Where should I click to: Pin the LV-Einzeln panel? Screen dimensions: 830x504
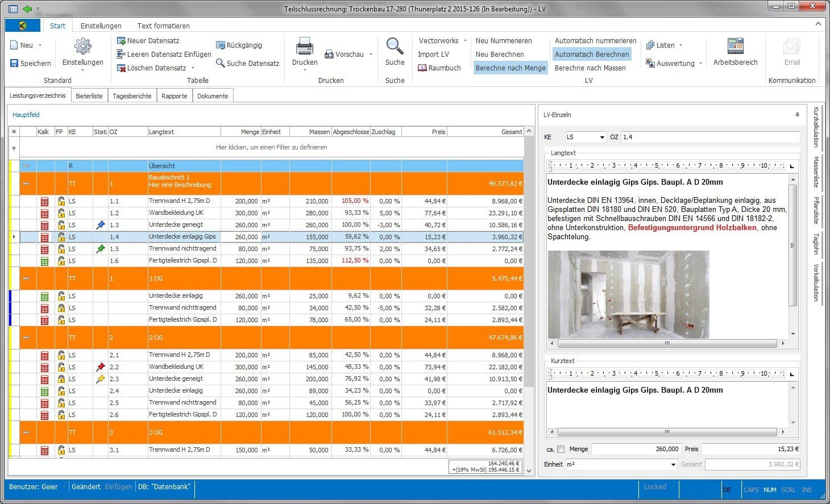point(797,115)
